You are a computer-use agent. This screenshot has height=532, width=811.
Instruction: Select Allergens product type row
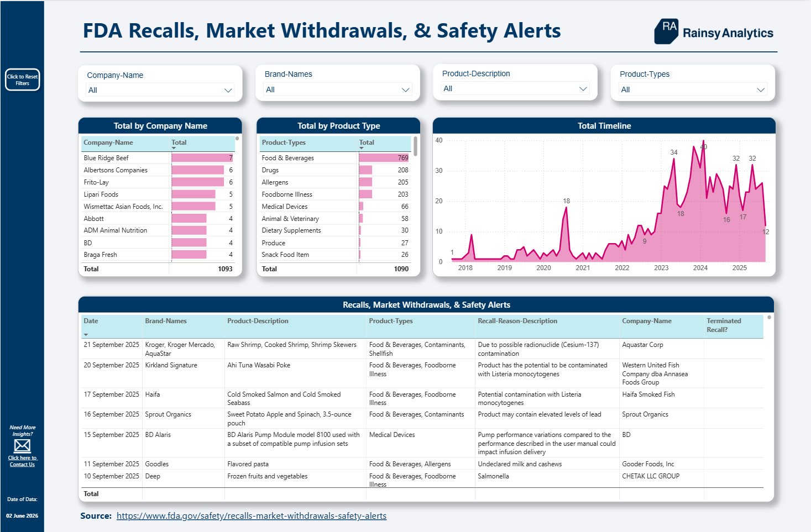[x=336, y=182]
